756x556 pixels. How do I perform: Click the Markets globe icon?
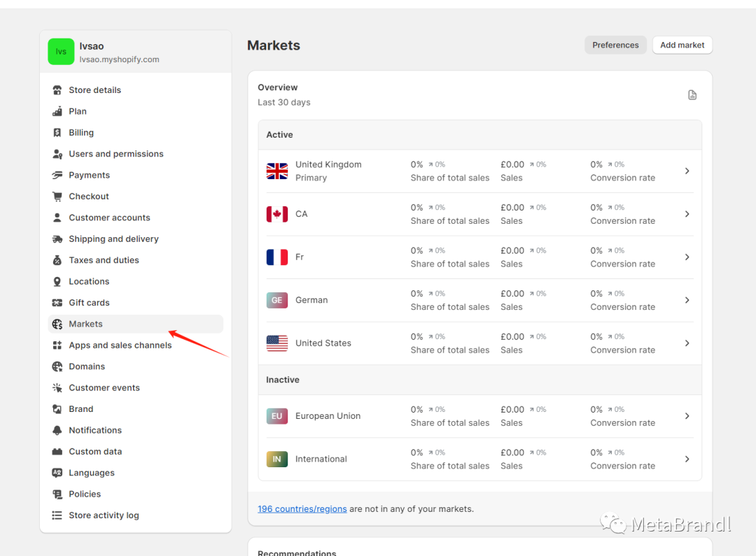point(57,324)
